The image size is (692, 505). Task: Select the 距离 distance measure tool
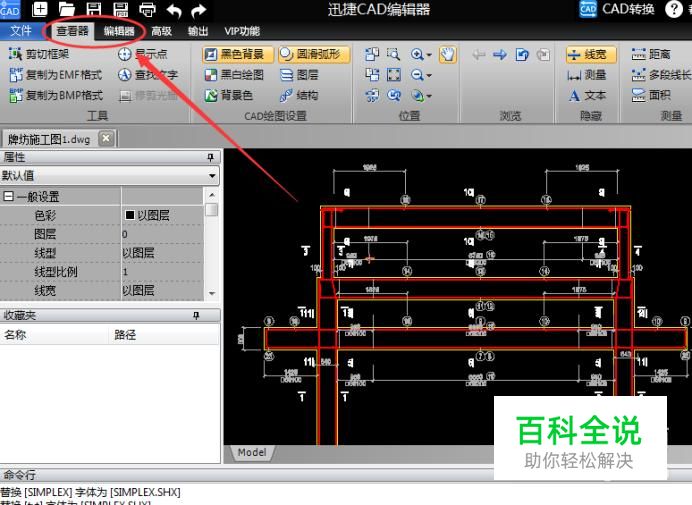[651, 54]
